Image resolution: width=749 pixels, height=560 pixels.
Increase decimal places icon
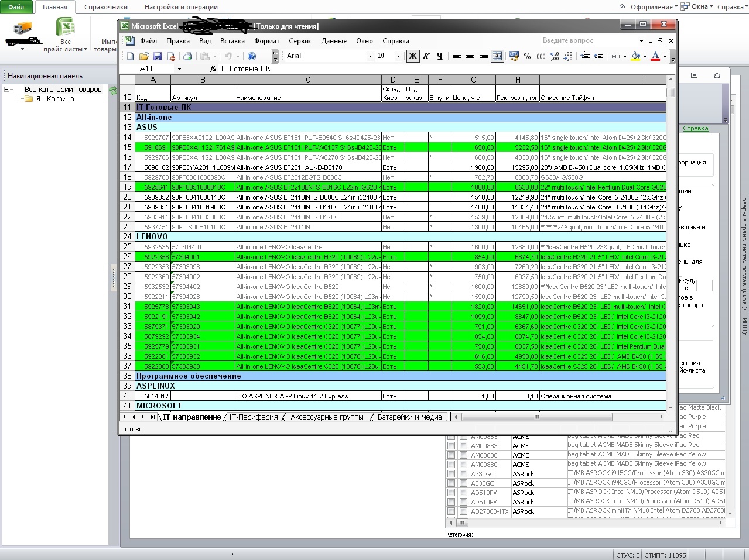pos(555,56)
